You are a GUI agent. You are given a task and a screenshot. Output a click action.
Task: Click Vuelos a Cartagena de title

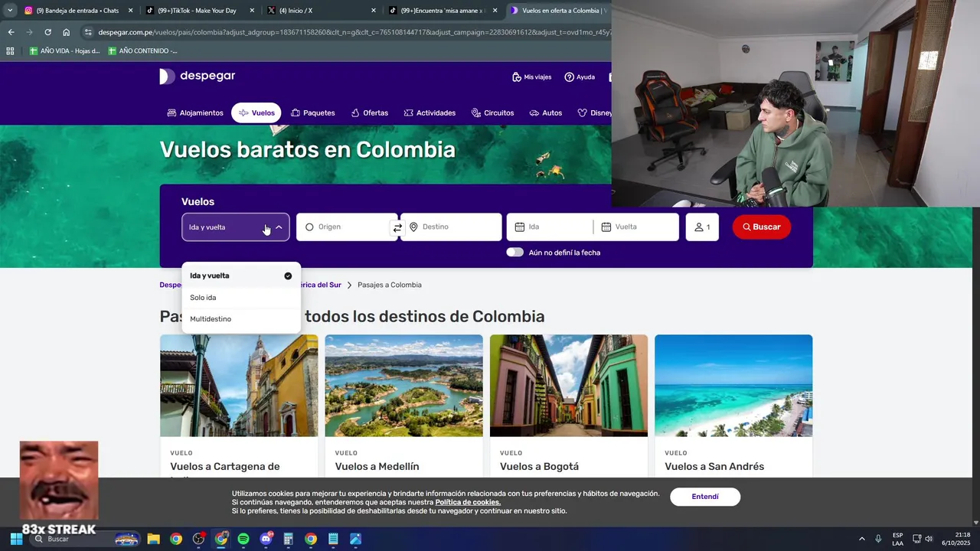pyautogui.click(x=224, y=467)
